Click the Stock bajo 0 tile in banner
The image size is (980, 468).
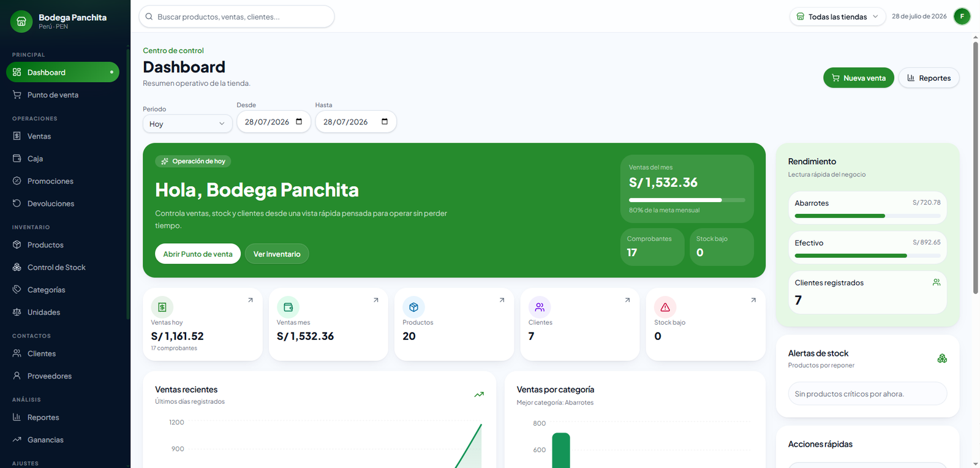[x=722, y=247]
